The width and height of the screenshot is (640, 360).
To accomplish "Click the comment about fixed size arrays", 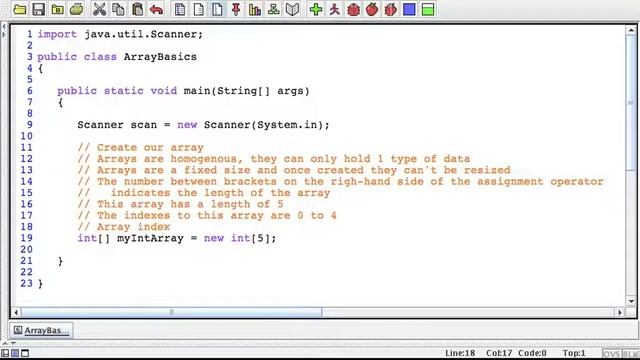I will pos(294,170).
